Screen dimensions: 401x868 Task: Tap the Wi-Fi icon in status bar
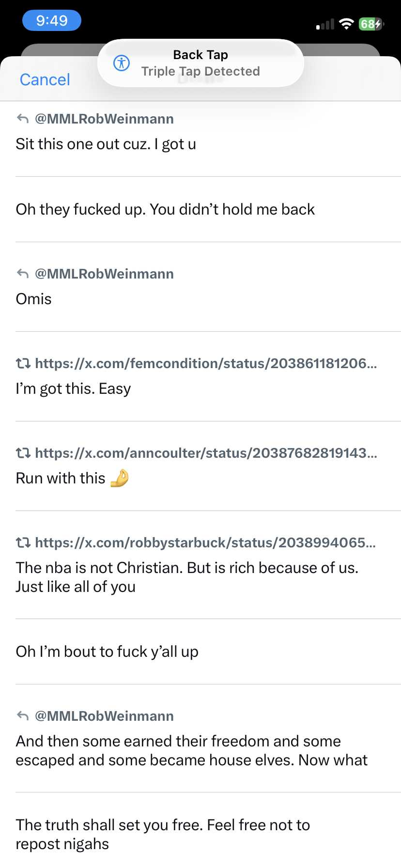(x=346, y=24)
